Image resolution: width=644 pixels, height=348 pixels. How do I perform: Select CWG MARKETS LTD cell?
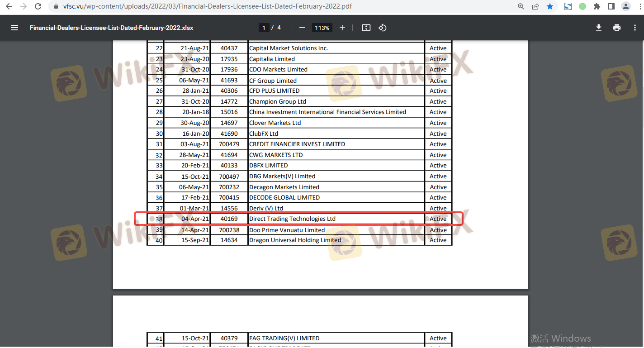point(276,155)
